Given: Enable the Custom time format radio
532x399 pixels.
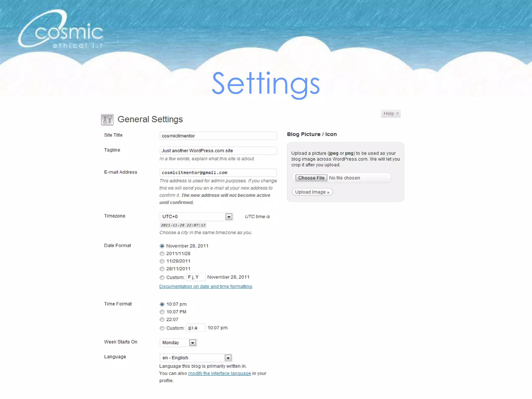Looking at the screenshot, I should point(162,328).
